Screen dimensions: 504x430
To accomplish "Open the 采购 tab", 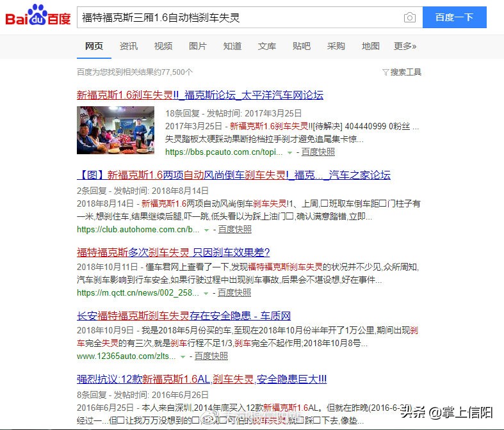I will (336, 46).
